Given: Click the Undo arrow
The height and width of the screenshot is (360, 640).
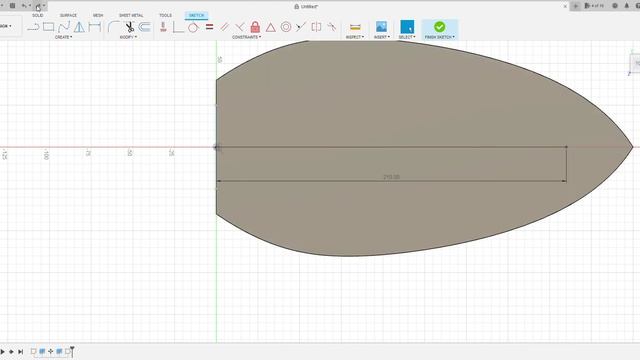Looking at the screenshot, I should click(x=24, y=6).
